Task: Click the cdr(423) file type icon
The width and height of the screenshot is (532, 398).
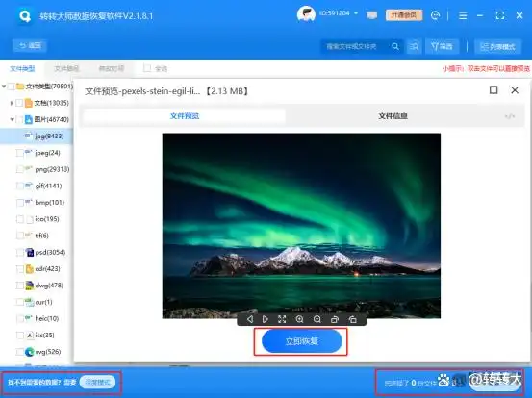Action: (30, 269)
